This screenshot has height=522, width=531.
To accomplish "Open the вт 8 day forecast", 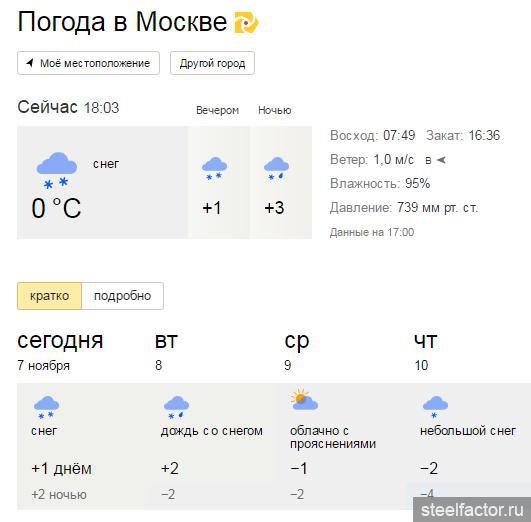I will point(166,351).
